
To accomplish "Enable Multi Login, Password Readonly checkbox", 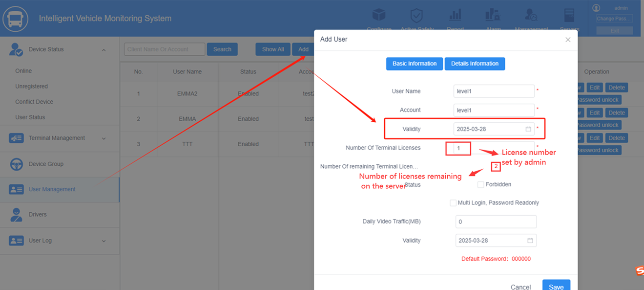I will tap(453, 202).
